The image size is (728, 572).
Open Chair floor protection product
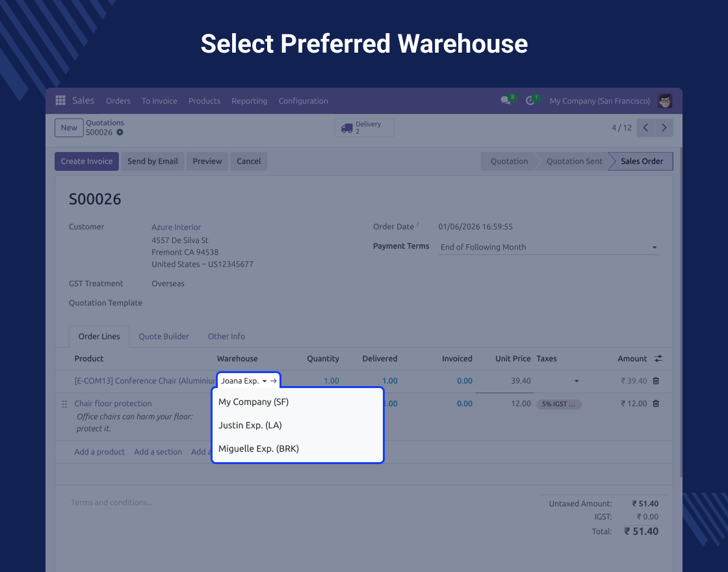[113, 404]
